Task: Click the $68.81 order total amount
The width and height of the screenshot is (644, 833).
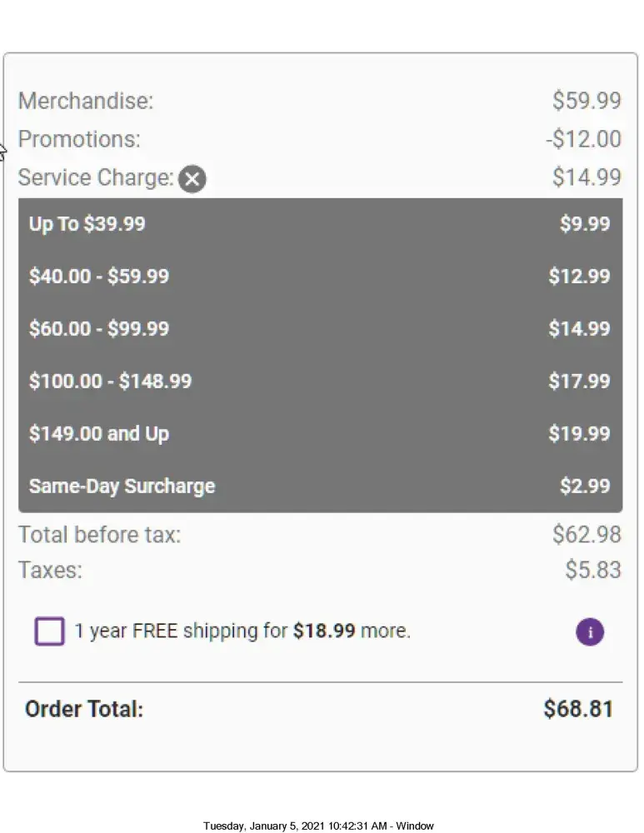Action: (578, 710)
